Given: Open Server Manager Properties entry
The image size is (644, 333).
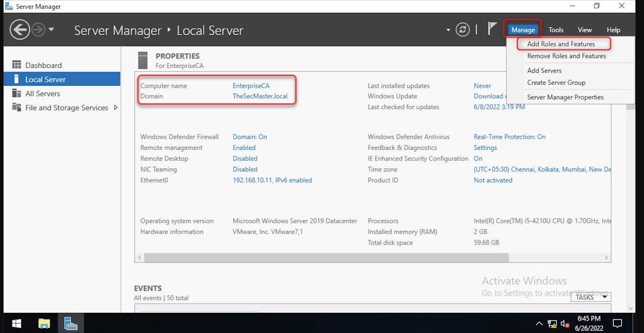Looking at the screenshot, I should (x=565, y=97).
